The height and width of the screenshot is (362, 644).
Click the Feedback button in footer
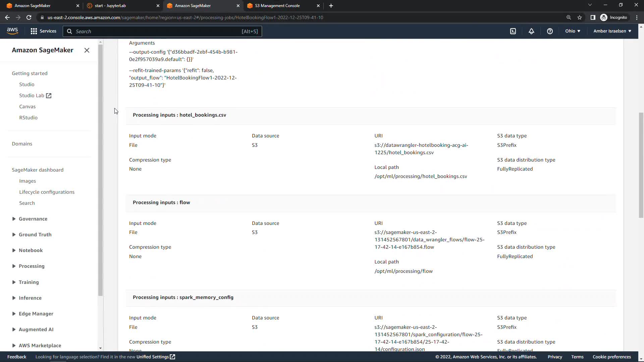[17, 357]
